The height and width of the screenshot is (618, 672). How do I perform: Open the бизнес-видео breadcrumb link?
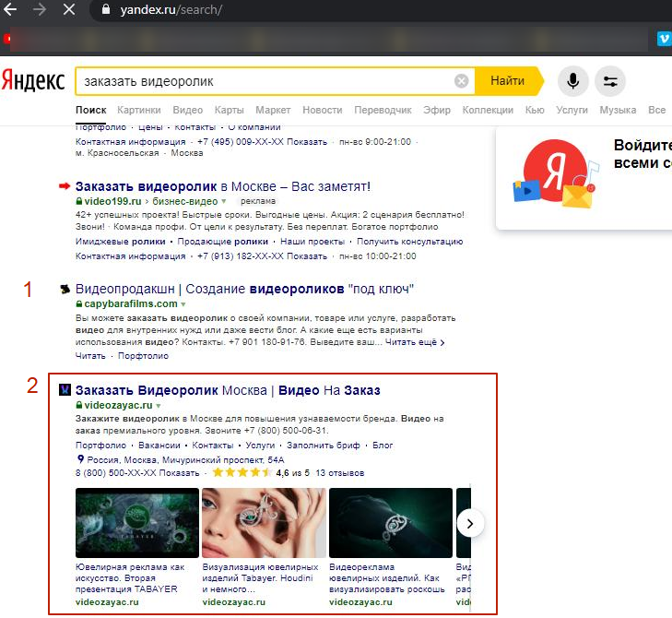point(185,201)
